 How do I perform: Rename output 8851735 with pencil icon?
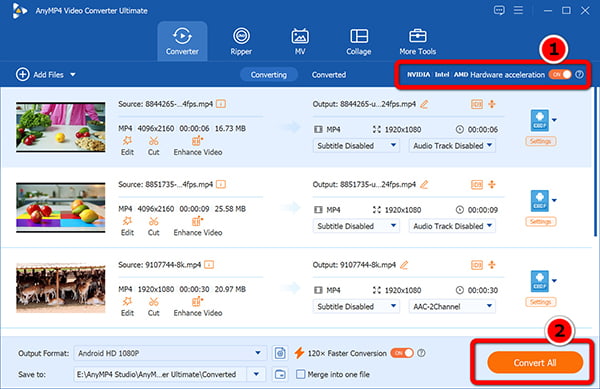click(424, 184)
